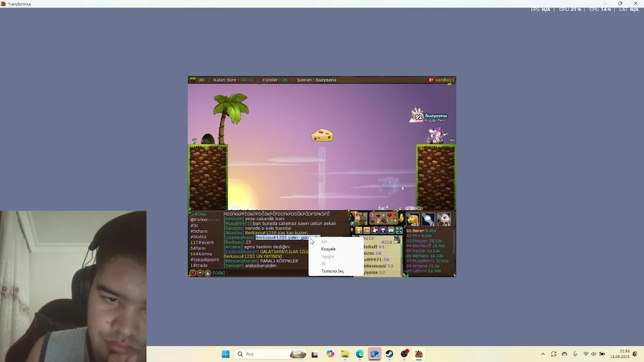Click the vanilla11 room name

coord(445,80)
